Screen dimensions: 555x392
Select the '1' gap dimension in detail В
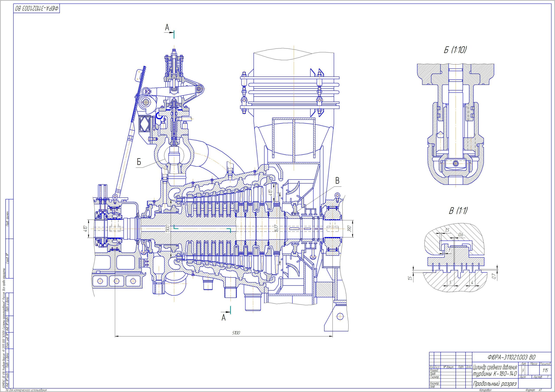pos(449,250)
